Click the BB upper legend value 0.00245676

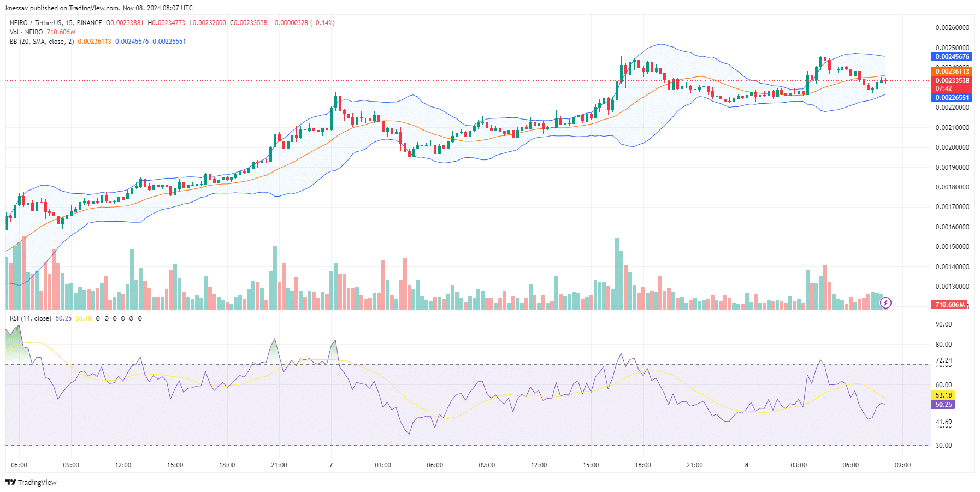click(x=132, y=42)
